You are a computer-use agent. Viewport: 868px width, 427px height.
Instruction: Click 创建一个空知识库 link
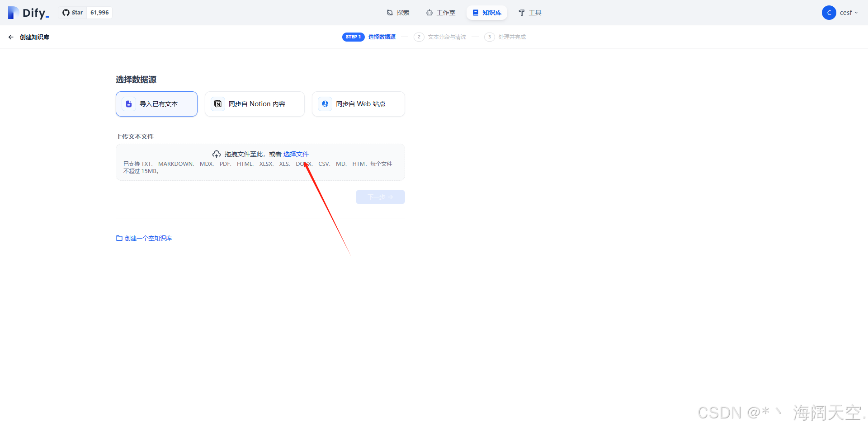[x=148, y=238]
